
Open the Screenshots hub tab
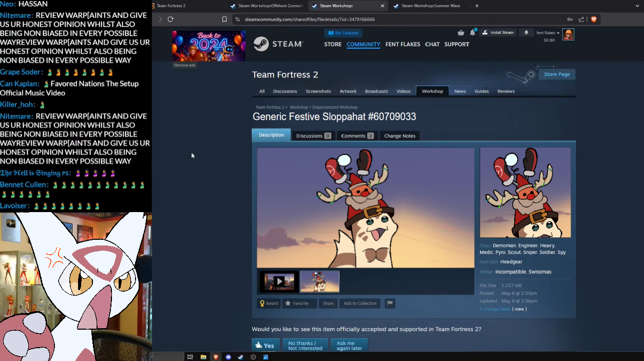tap(318, 91)
